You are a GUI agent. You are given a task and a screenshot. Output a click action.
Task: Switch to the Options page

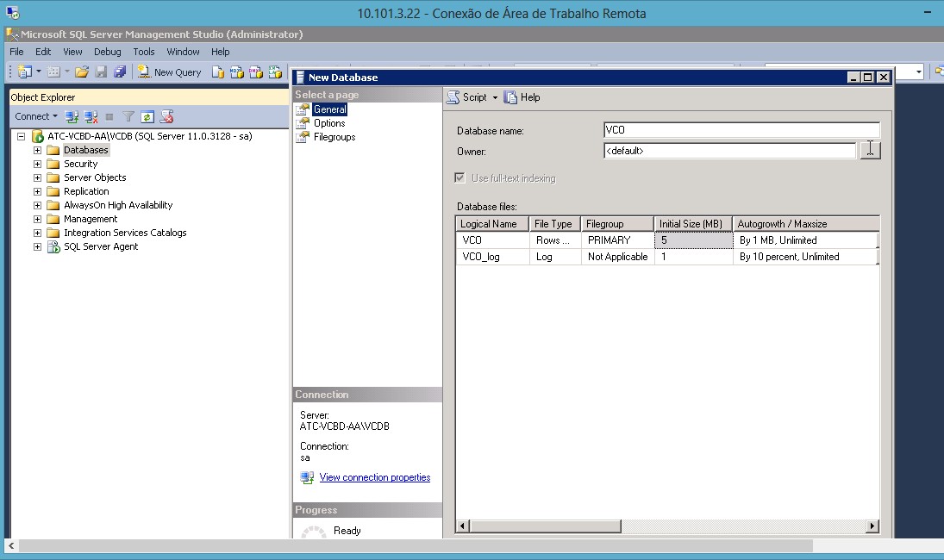(329, 123)
